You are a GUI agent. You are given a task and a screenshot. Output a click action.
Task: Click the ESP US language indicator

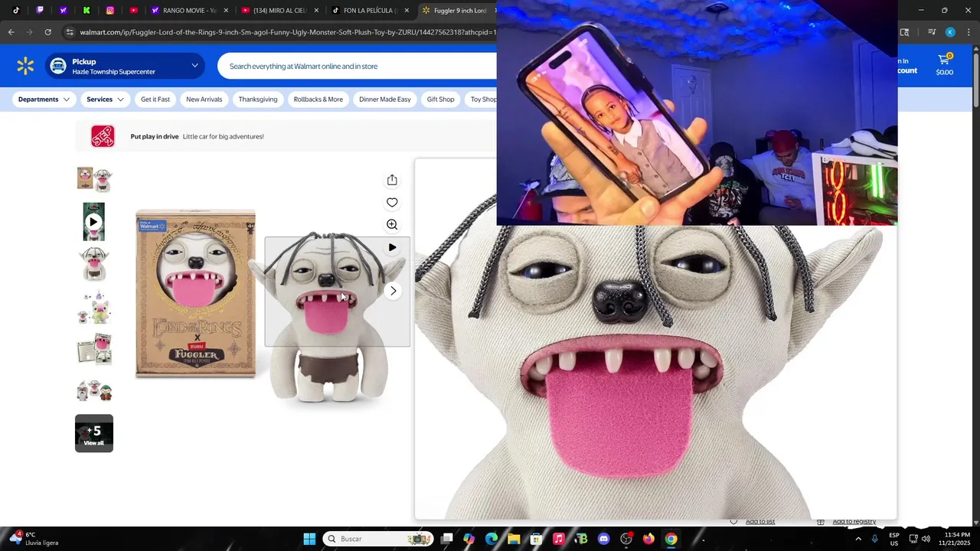[x=893, y=539]
